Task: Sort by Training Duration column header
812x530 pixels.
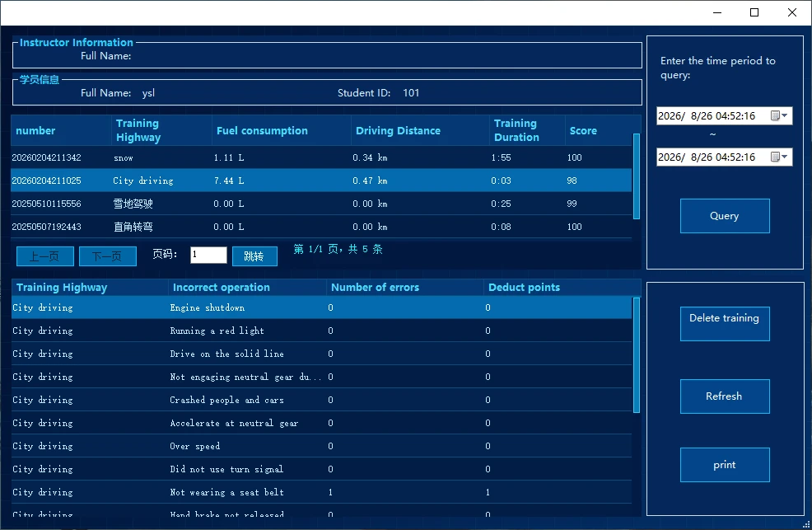Action: 527,130
